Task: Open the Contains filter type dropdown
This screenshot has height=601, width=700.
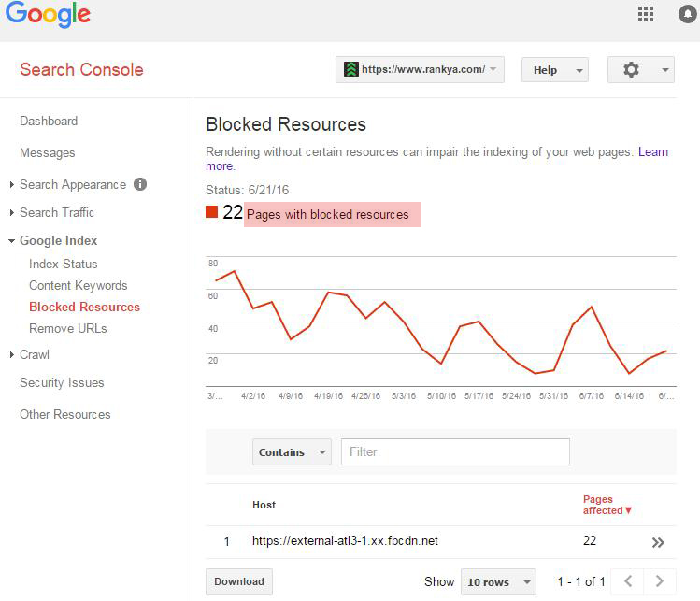Action: [x=292, y=452]
